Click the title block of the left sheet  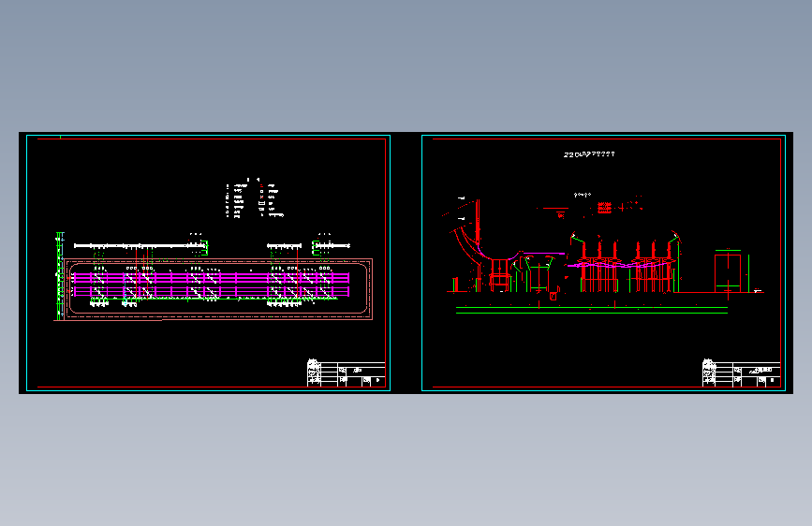[346, 373]
